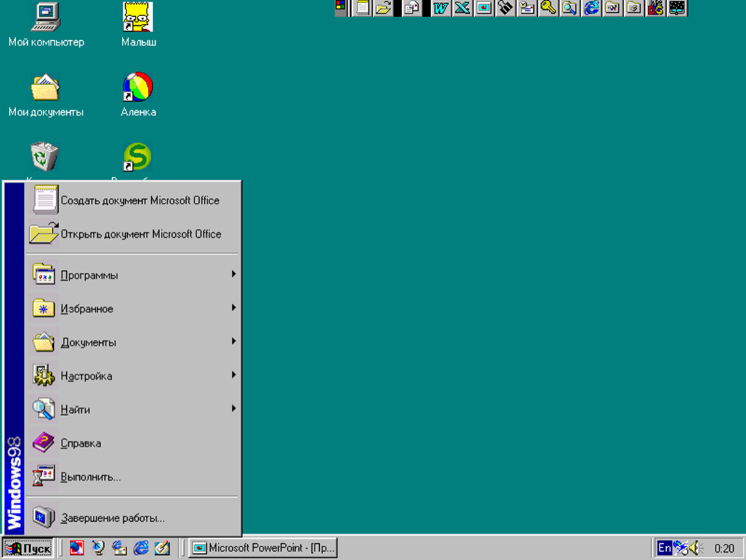Click the satellite dish channels quick launch icon
The height and width of the screenshot is (560, 746).
[x=99, y=548]
